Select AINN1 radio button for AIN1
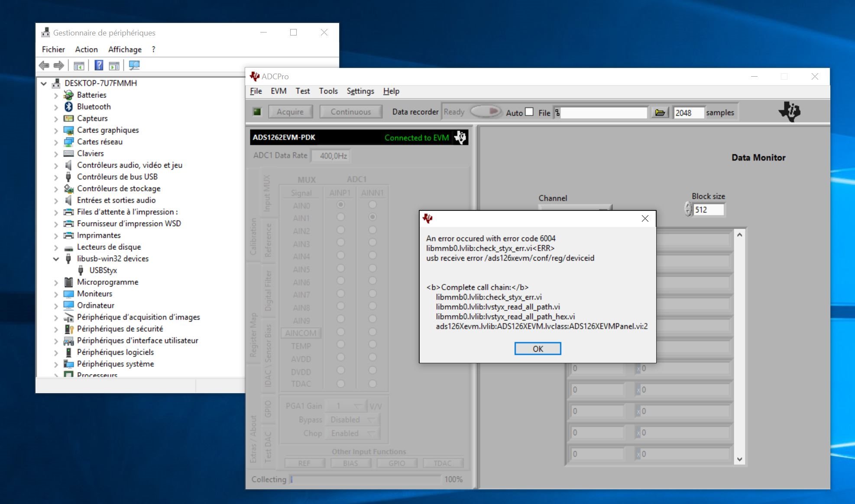855x504 pixels. [372, 217]
